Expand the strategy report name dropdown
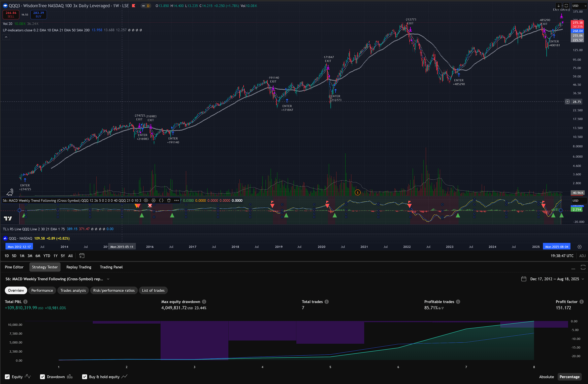Viewport: 588px width, 384px height. coord(108,279)
